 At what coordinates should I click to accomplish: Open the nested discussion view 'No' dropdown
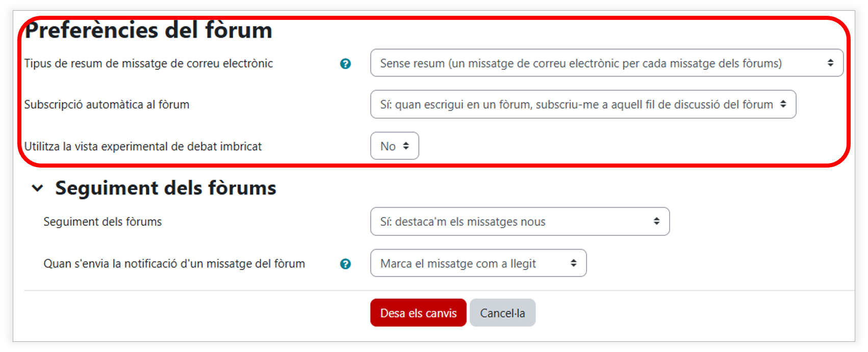[x=394, y=146]
